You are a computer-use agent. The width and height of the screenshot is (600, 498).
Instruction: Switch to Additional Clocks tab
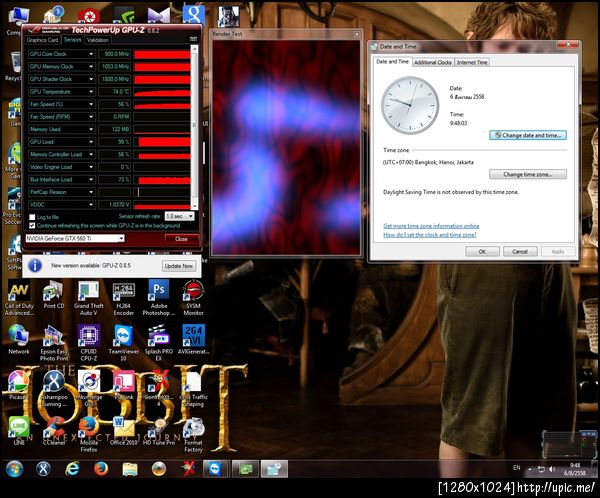click(x=433, y=62)
